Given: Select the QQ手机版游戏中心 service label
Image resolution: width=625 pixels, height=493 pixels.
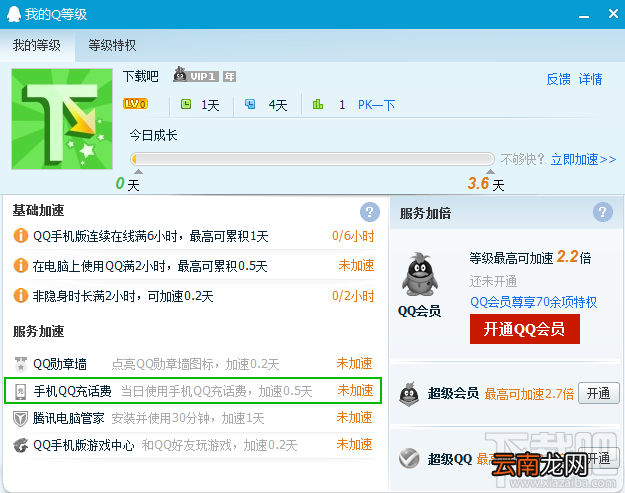Looking at the screenshot, I should [x=84, y=445].
